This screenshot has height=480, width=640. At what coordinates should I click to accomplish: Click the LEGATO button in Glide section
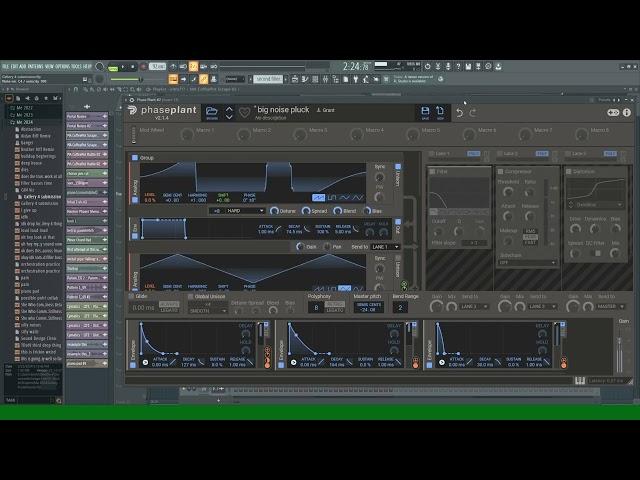(169, 311)
